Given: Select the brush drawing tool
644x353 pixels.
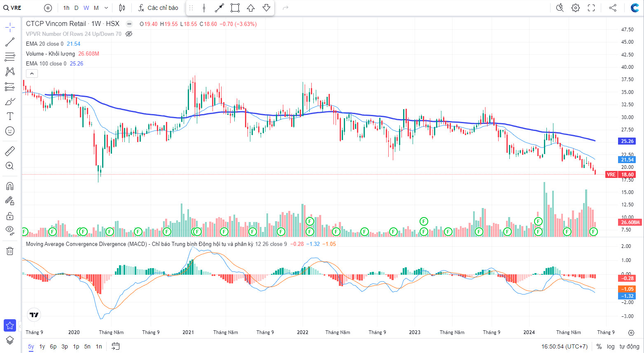Looking at the screenshot, I should (10, 101).
